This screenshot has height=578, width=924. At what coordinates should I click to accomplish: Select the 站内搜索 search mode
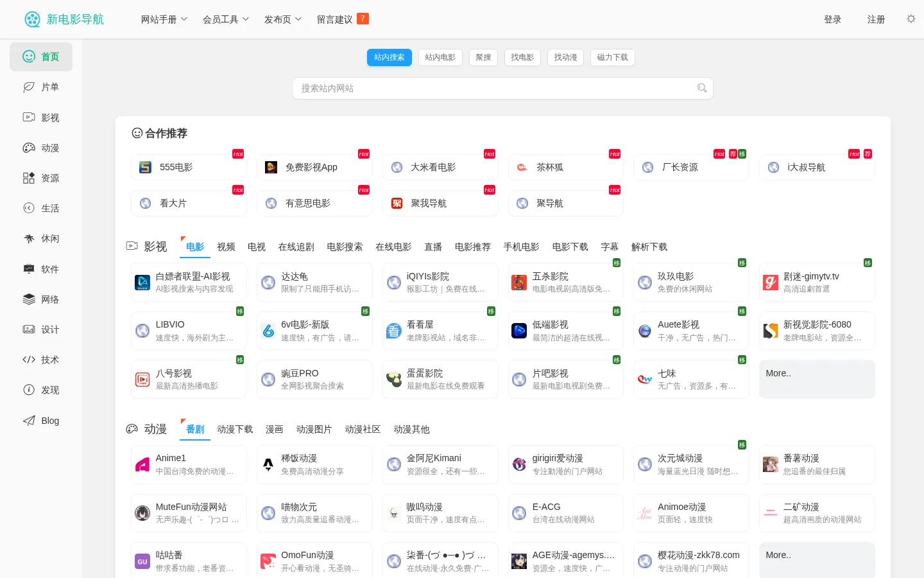coord(389,57)
